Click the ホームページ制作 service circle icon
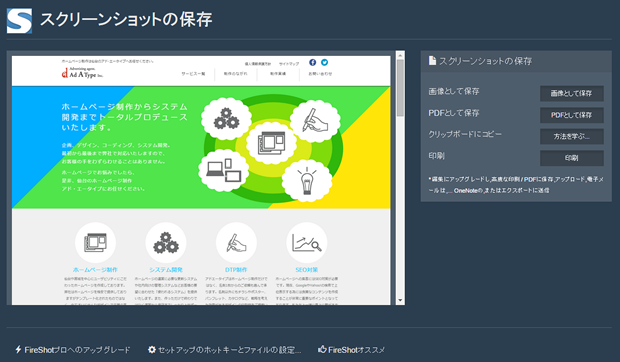Screen dimensions: 620x362 click(x=95, y=243)
